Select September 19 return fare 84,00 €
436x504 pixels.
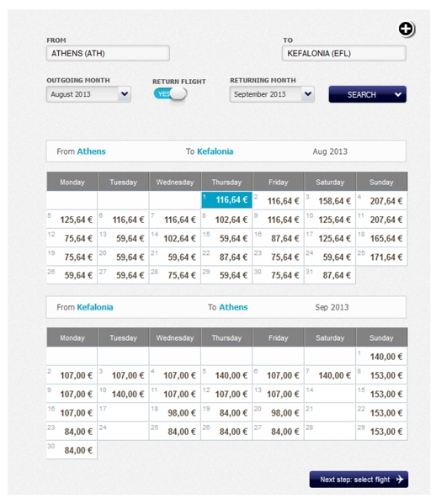pos(226,413)
